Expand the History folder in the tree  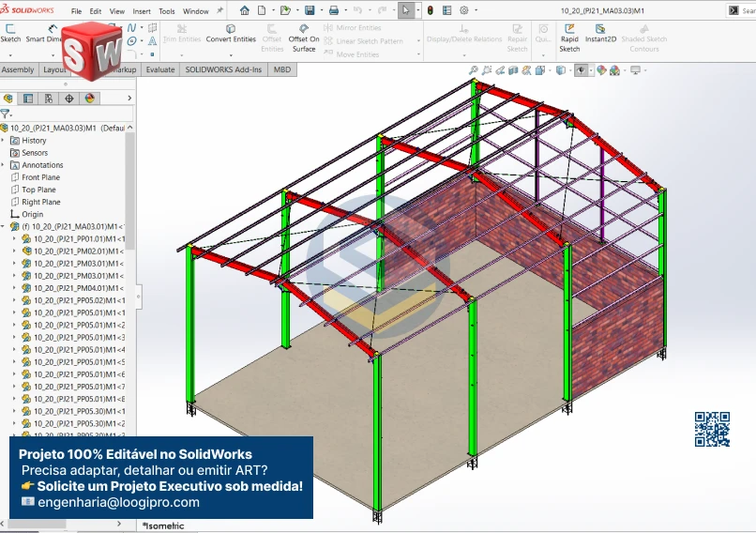(4, 141)
